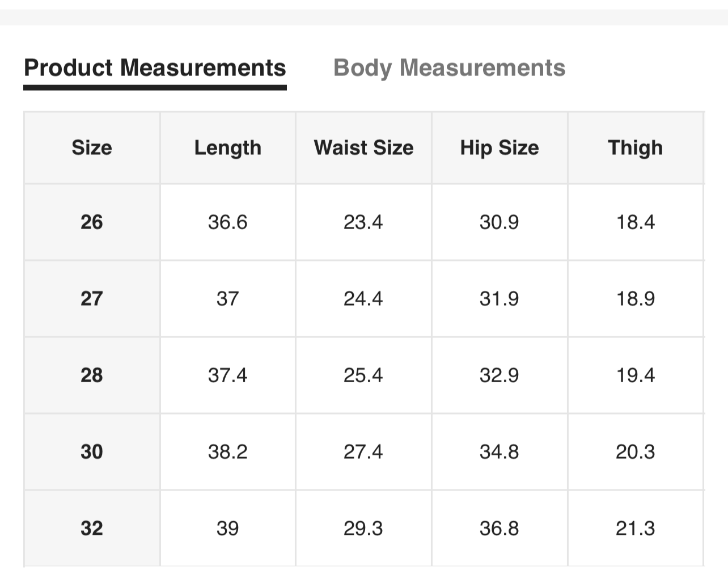Screen dimensions: 728x583
Task: Click the Size column header
Action: 92,148
